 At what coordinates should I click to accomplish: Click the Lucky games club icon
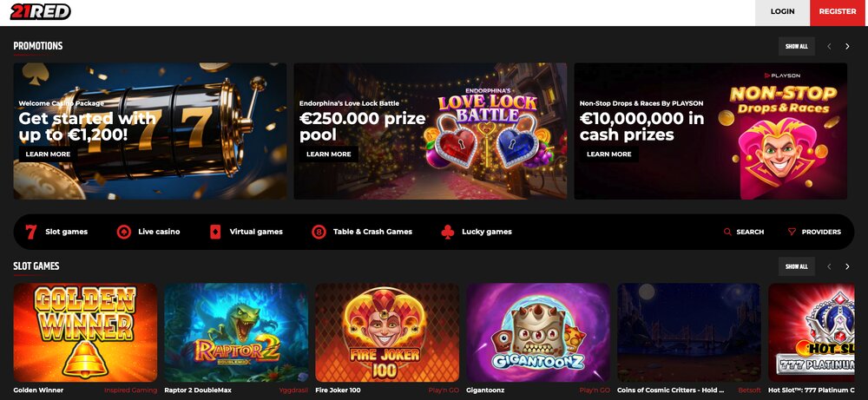point(448,232)
